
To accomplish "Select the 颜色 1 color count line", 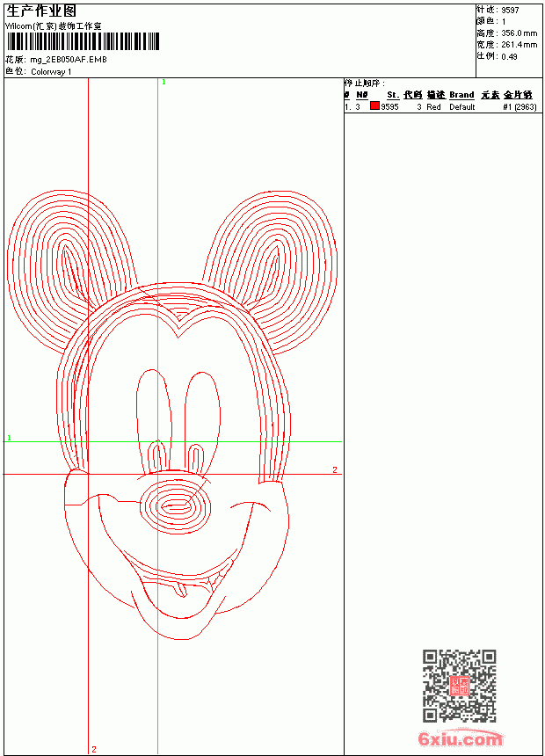I will coord(491,21).
